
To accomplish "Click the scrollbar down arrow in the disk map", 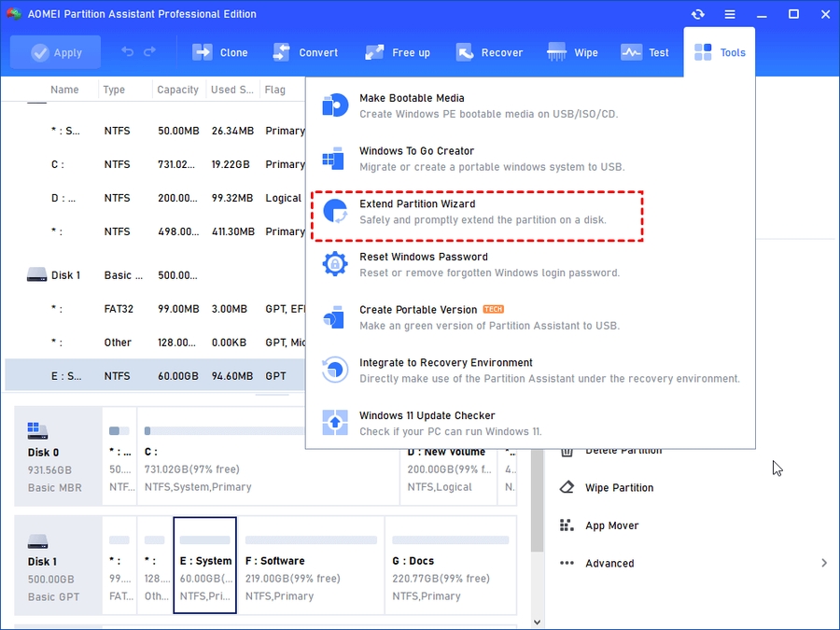I will click(x=537, y=621).
